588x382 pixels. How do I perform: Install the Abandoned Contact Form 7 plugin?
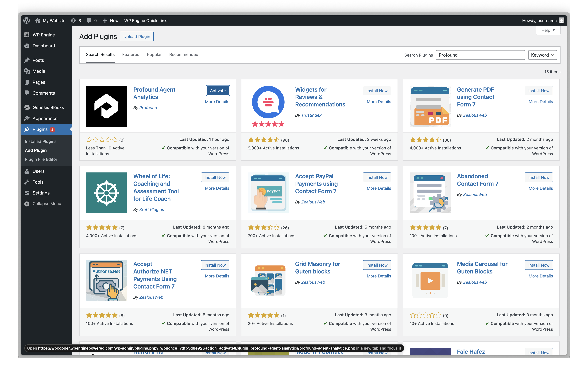[x=539, y=177]
